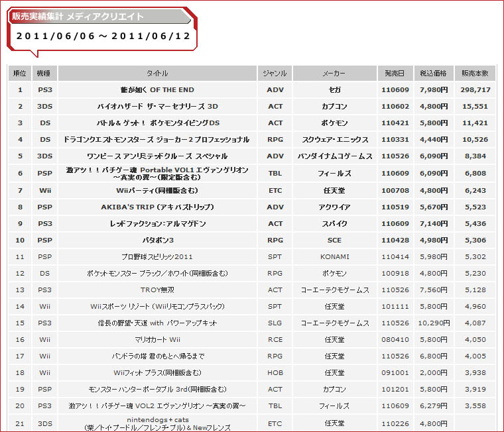Click the 販売本数 column header

point(475,74)
